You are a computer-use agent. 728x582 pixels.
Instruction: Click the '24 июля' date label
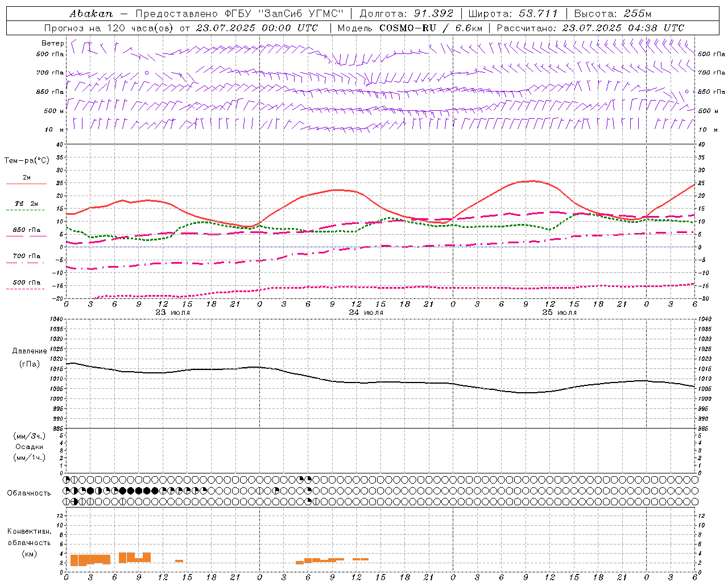tap(366, 312)
